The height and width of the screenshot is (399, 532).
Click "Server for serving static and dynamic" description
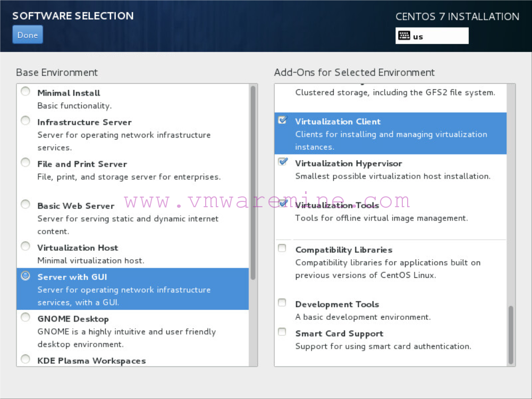click(128, 225)
